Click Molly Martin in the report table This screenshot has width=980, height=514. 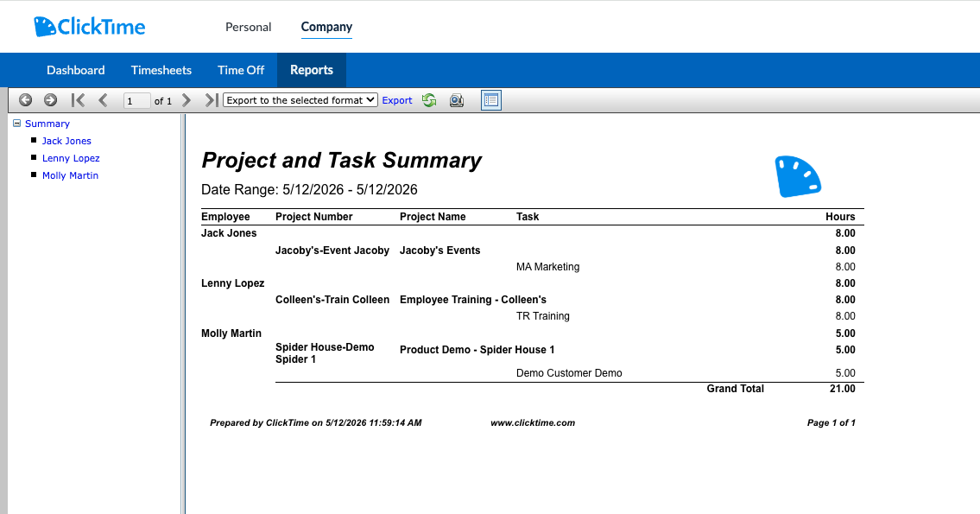231,333
